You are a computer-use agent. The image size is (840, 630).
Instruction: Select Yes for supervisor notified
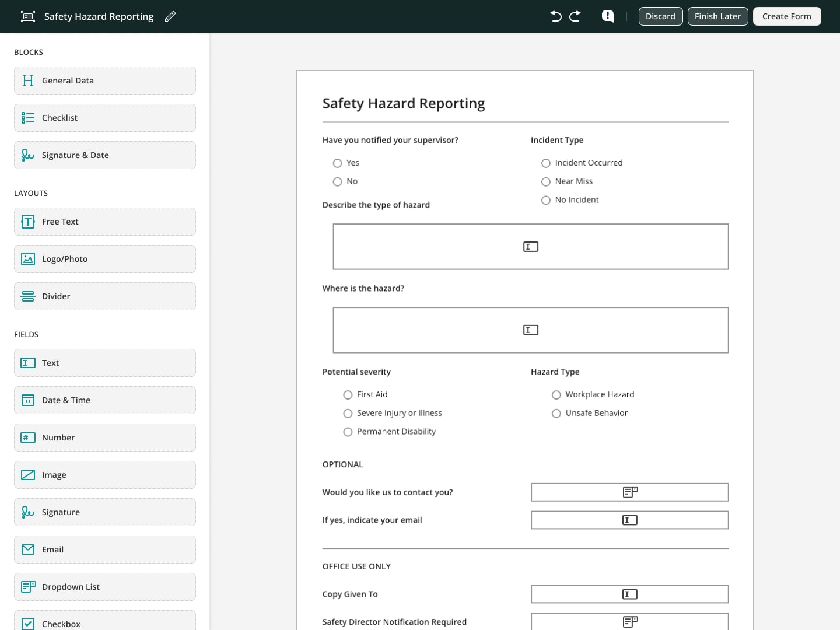337,163
